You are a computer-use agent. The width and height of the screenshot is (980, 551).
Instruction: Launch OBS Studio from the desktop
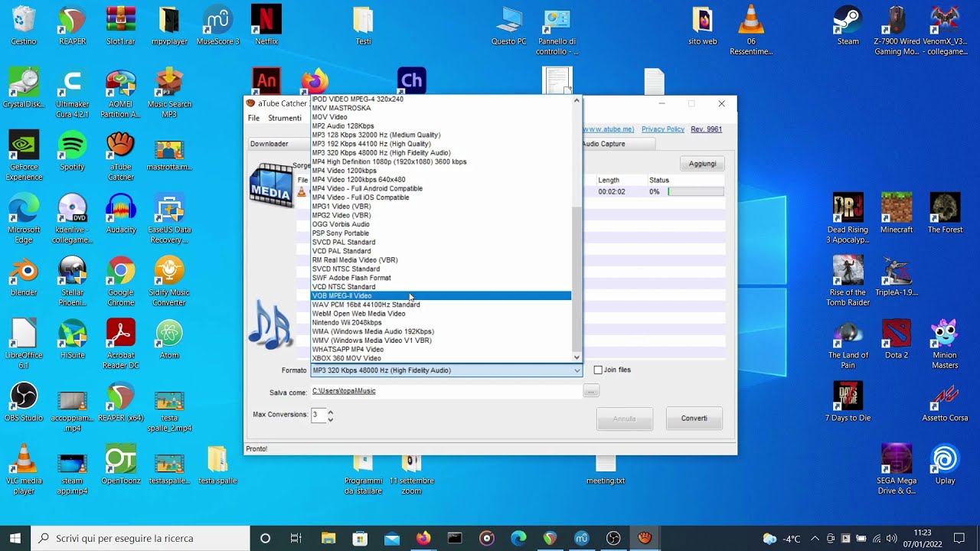coord(24,403)
